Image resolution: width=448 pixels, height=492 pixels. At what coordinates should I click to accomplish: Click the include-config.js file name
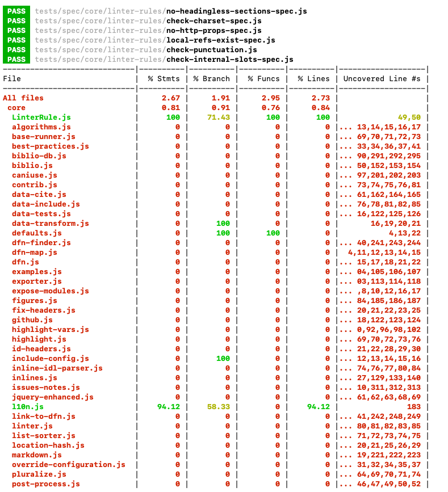point(51,359)
